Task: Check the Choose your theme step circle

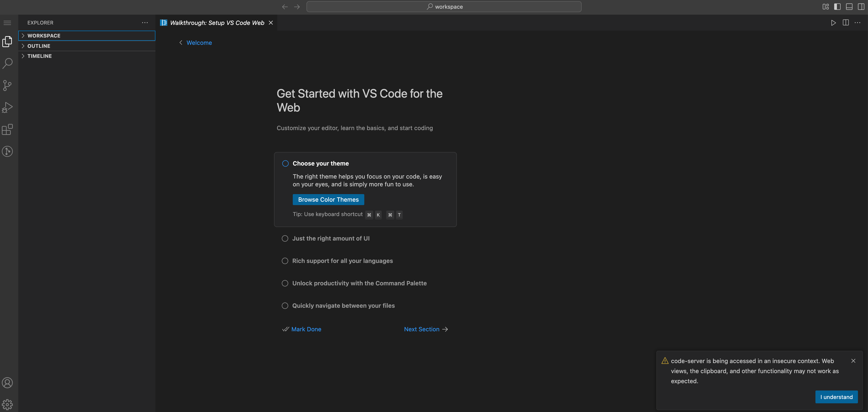Action: pos(285,163)
